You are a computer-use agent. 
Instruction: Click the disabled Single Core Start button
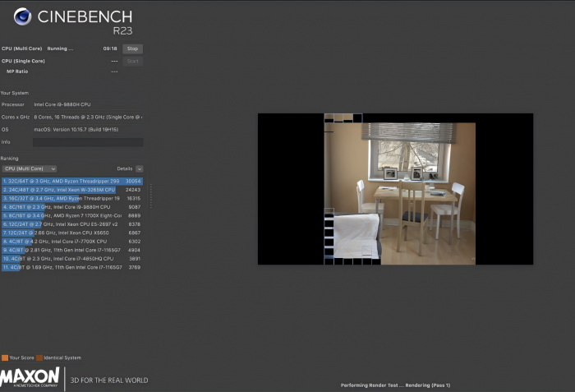pyautogui.click(x=132, y=61)
